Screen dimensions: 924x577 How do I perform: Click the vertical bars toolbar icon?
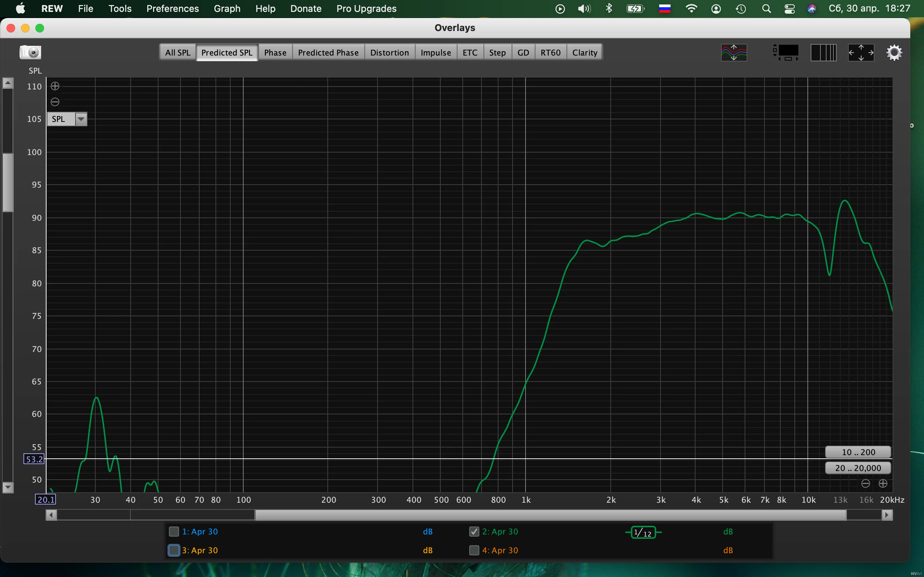pyautogui.click(x=823, y=53)
